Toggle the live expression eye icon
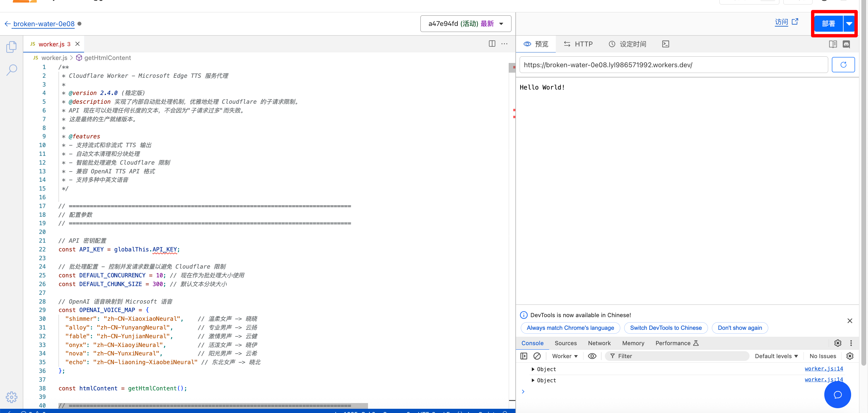Viewport: 868px width, 413px height. click(592, 356)
